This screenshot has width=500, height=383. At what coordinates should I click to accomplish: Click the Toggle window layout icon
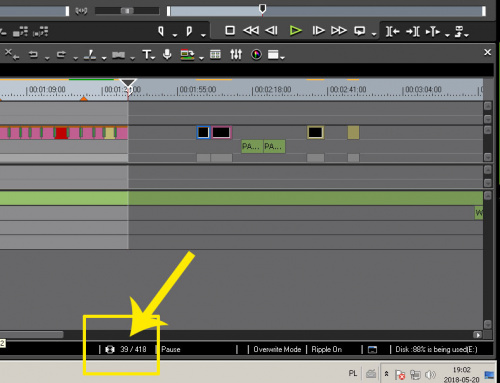pyautogui.click(x=274, y=54)
